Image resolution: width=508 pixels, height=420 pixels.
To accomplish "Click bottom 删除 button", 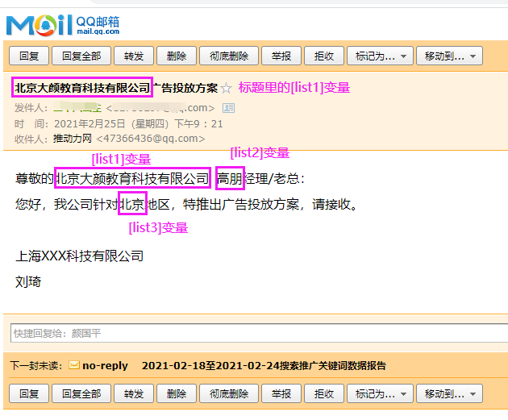I will click(x=177, y=393).
